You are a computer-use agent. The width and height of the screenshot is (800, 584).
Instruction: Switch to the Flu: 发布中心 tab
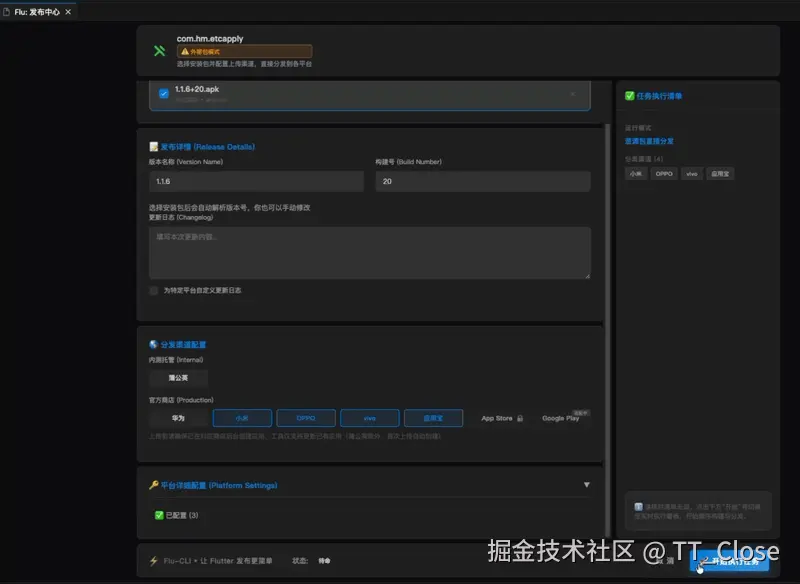37,12
